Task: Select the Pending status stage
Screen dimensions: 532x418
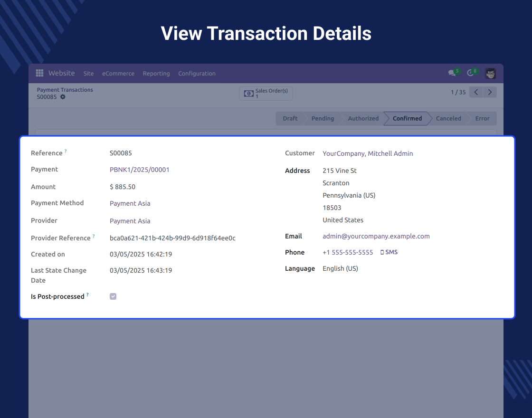Action: [323, 118]
